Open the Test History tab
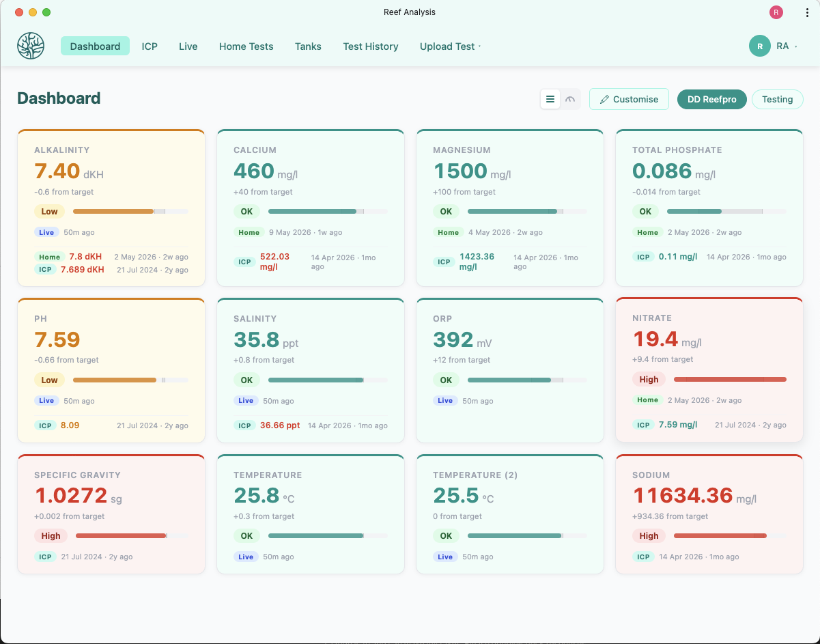The image size is (820, 644). click(x=371, y=46)
